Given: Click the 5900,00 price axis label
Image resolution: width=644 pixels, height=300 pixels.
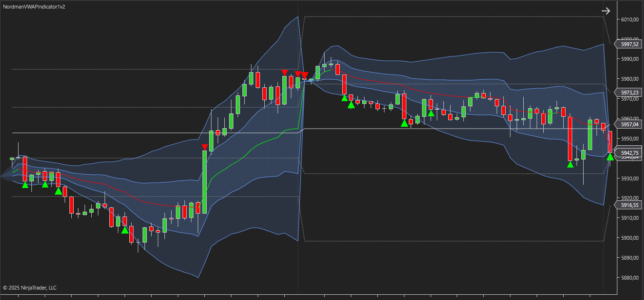Looking at the screenshot, I should pyautogui.click(x=629, y=238).
